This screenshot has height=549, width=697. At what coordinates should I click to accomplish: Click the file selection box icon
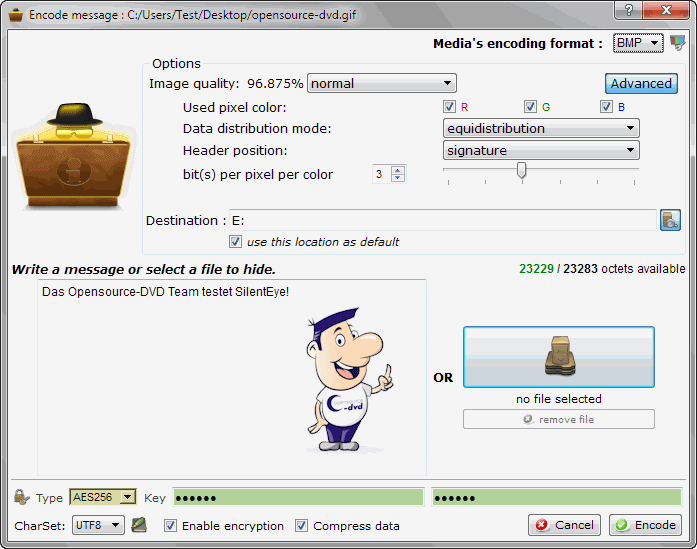pyautogui.click(x=558, y=357)
